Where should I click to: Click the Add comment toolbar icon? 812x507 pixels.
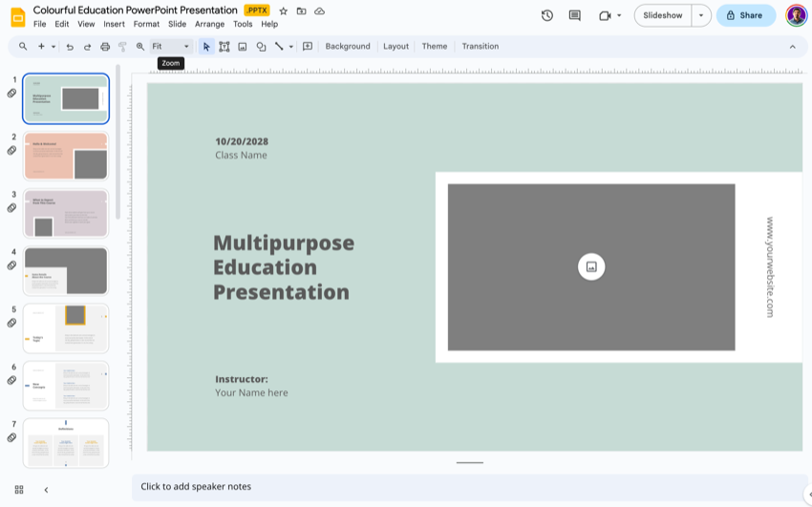coord(308,47)
